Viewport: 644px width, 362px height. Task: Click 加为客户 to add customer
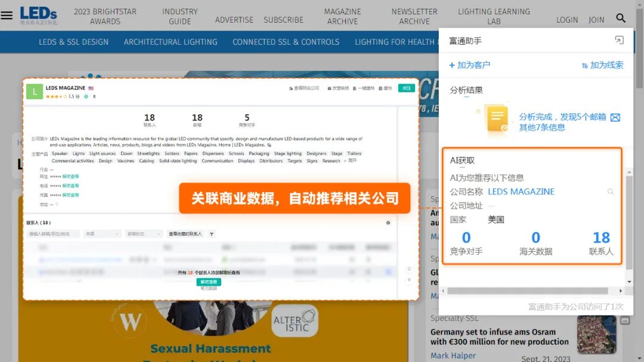(x=470, y=65)
